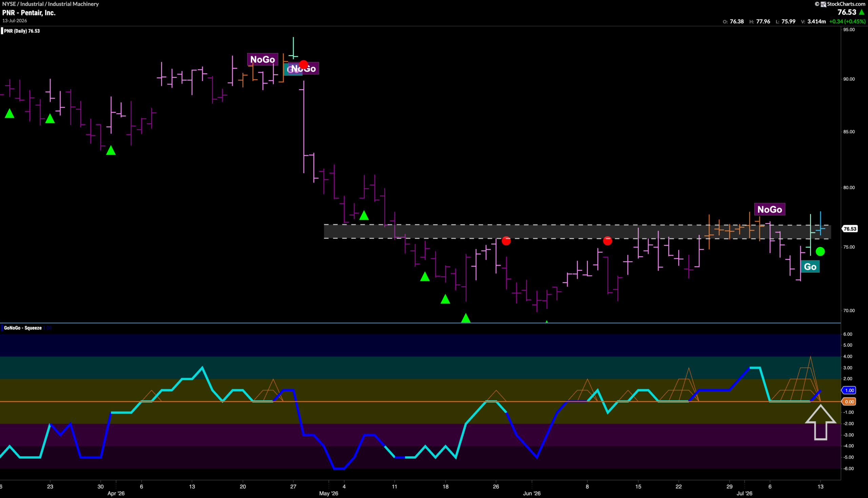The height and width of the screenshot is (498, 868).
Task: Click the green triangle at the early-May bounce
Action: click(364, 215)
